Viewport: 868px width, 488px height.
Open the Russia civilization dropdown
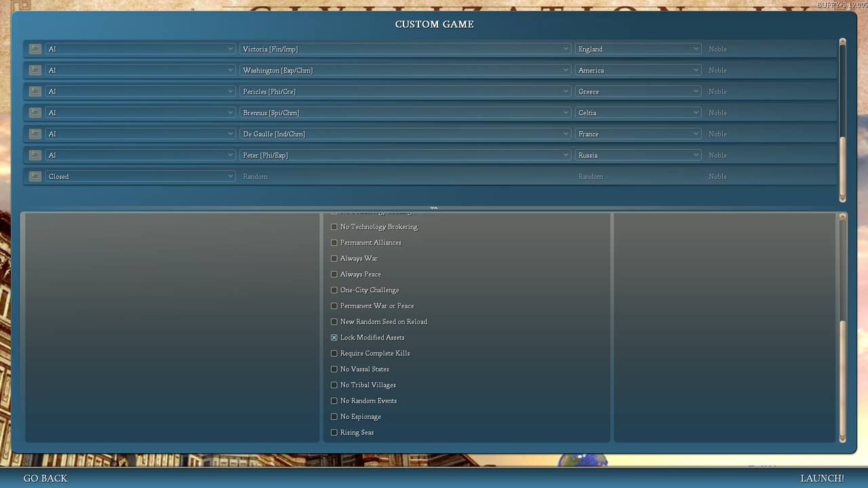coord(638,155)
